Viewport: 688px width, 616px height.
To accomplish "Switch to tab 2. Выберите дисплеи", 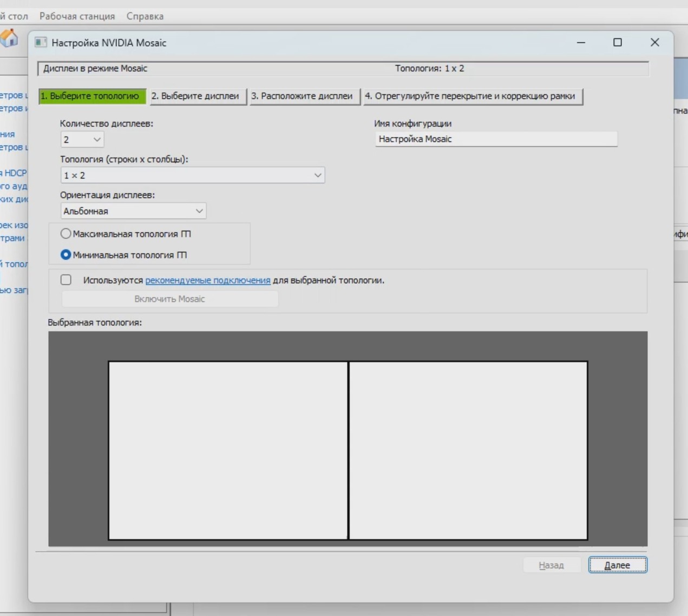I will pos(198,96).
